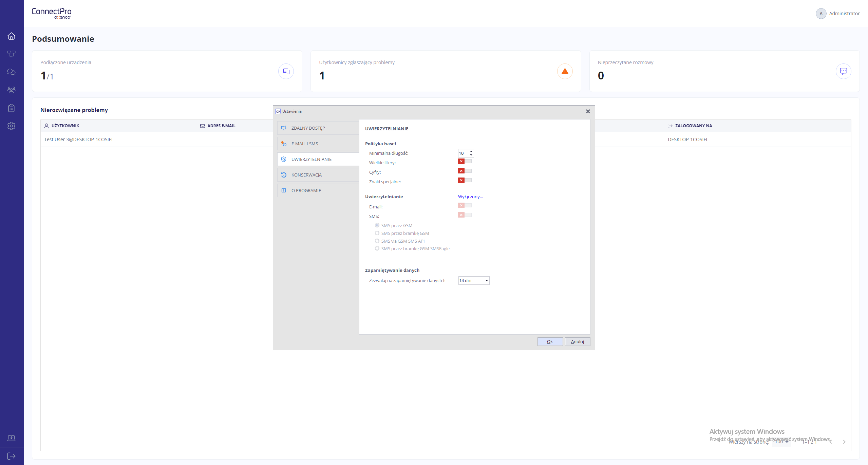This screenshot has width=868, height=465.
Task: Click the Użytkownicy zgłaszający problemy card label
Action: coord(357,62)
